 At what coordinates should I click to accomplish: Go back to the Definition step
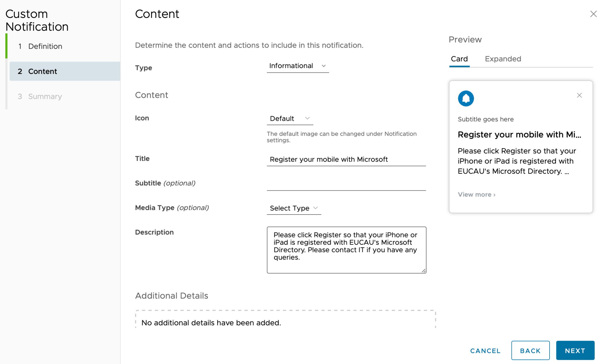(45, 46)
